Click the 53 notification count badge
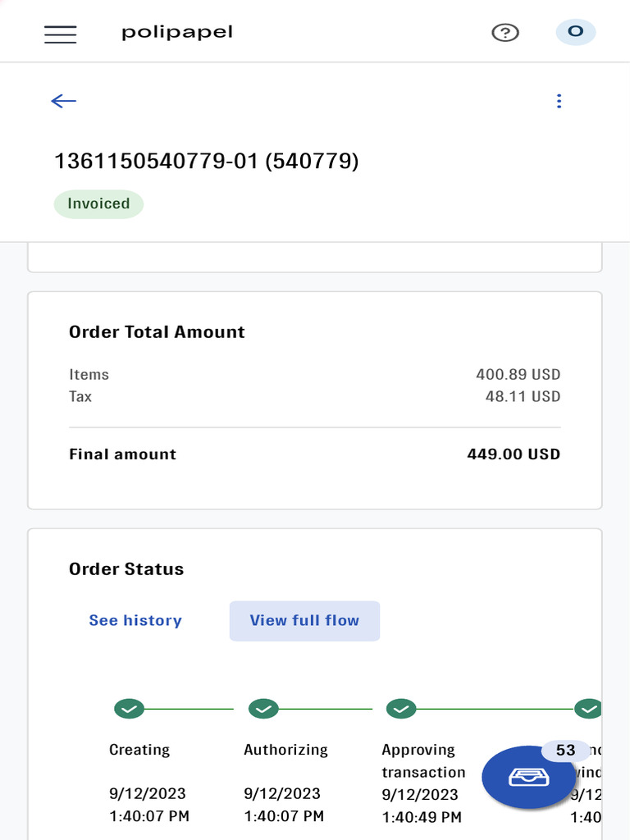The height and width of the screenshot is (840, 630). [566, 751]
